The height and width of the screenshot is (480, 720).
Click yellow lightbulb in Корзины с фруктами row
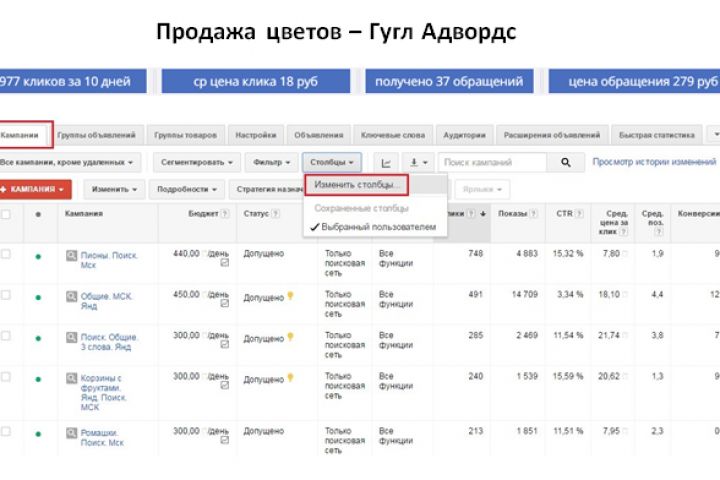click(x=290, y=378)
